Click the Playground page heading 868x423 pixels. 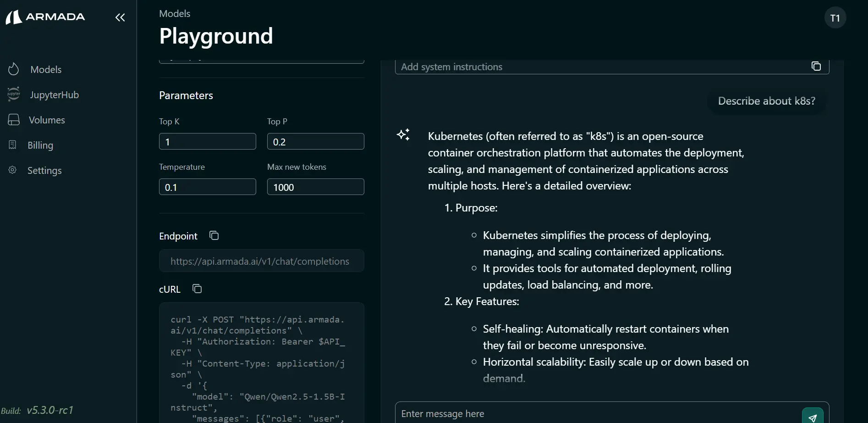tap(216, 36)
